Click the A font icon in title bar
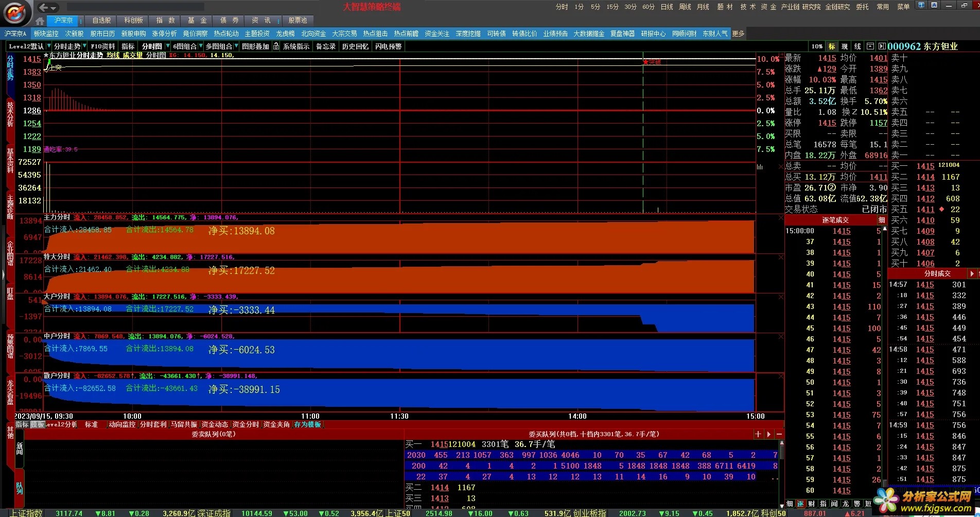The width and height of the screenshot is (980, 517). coord(934,5)
